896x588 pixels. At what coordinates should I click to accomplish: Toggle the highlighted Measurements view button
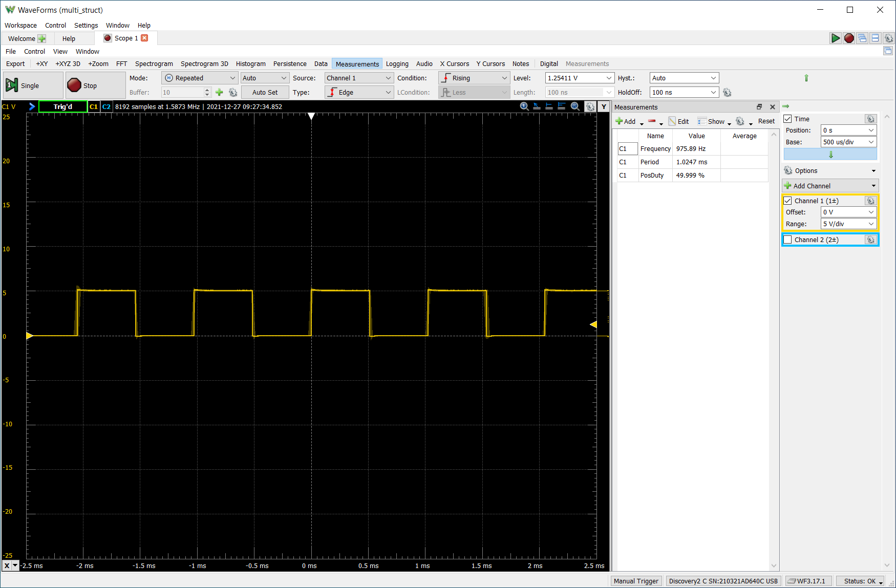point(357,63)
